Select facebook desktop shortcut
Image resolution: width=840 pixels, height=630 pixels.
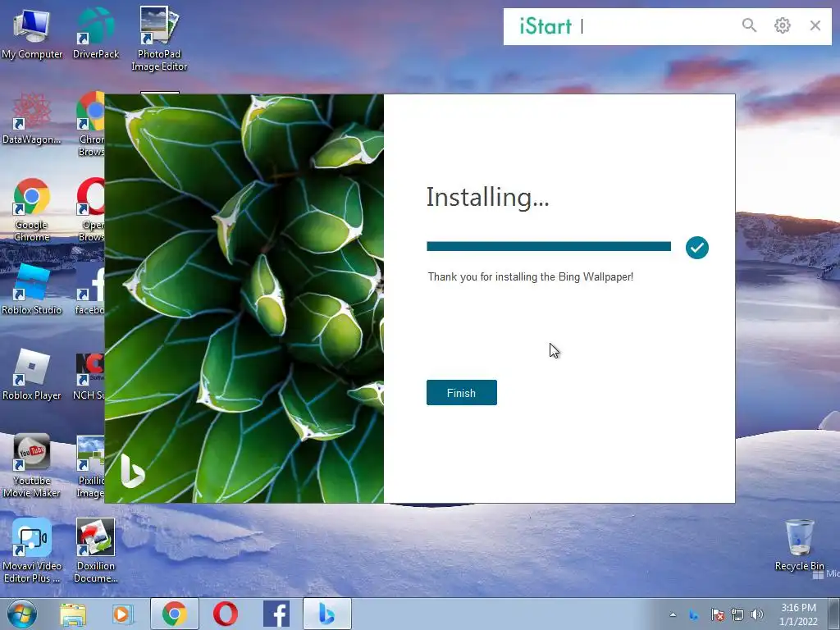[89, 290]
